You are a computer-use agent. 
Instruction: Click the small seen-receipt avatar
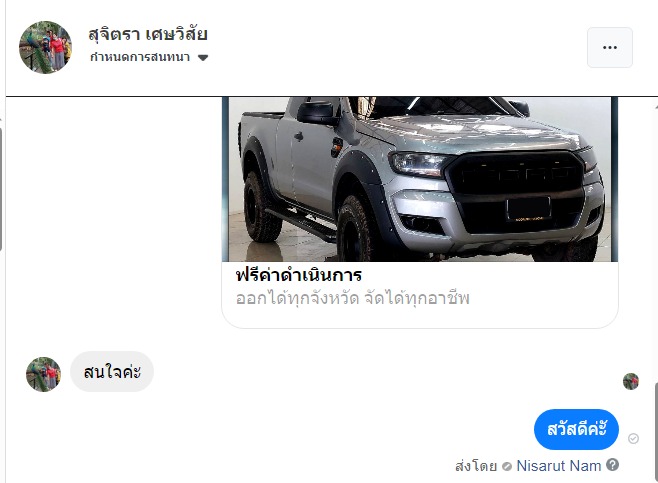[x=631, y=381]
